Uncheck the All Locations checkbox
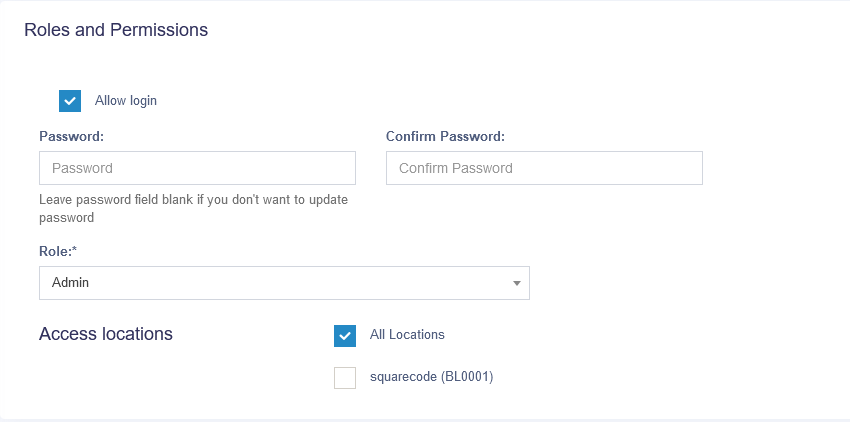Screen dimensions: 850x422 click(345, 335)
